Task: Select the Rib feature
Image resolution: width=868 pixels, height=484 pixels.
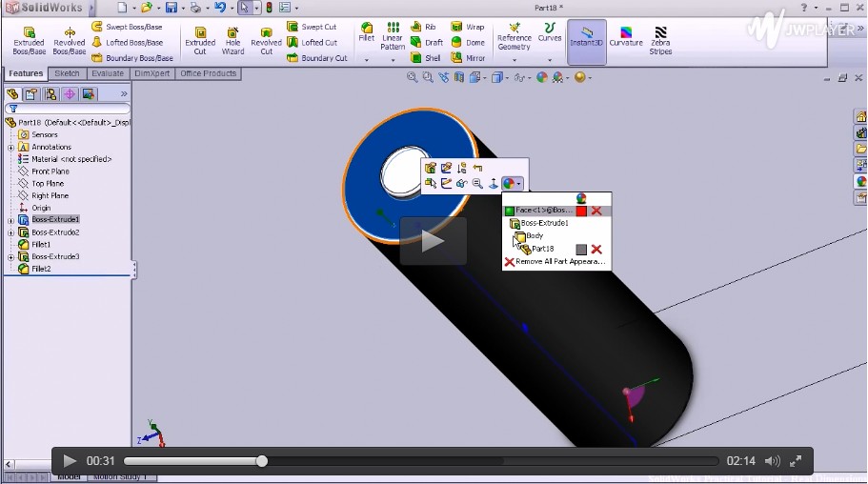Action: (x=423, y=27)
